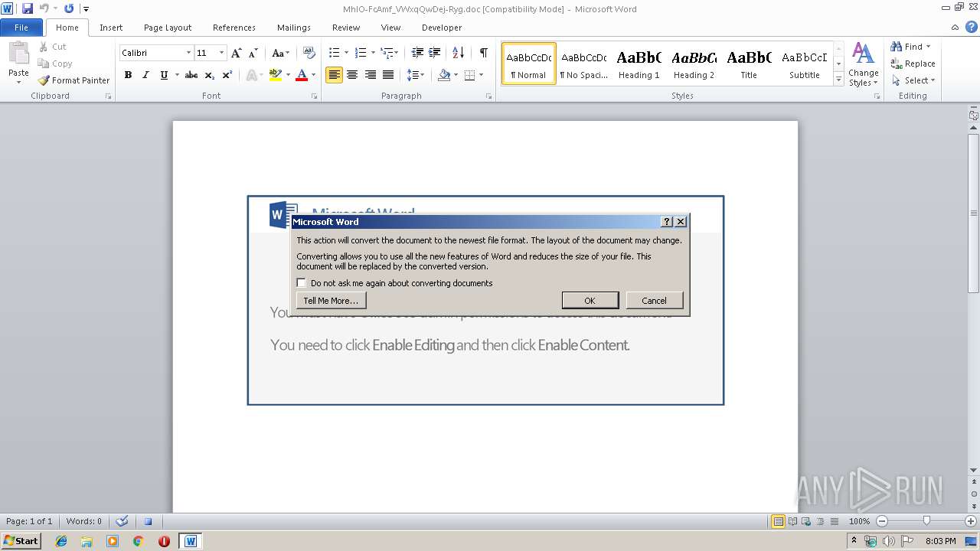Screen dimensions: 980x551
Task: Click OK in the conversion dialog
Action: (590, 301)
